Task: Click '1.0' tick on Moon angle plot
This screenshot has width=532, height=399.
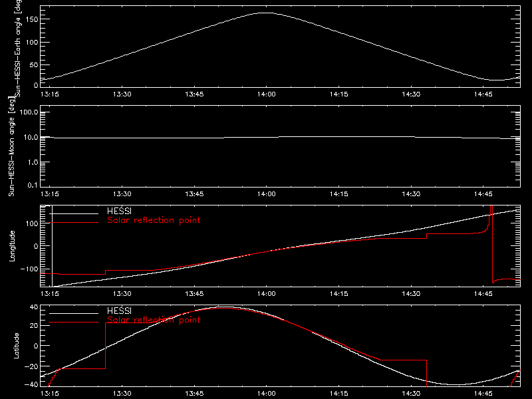Action: 33,162
